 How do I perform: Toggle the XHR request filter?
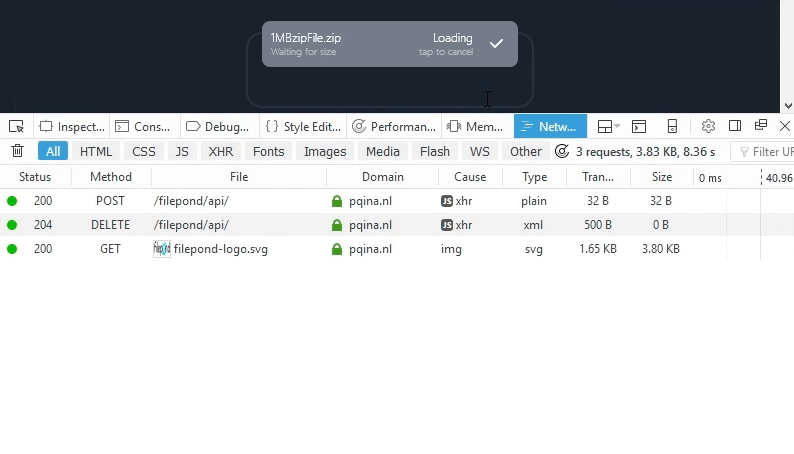coord(221,151)
